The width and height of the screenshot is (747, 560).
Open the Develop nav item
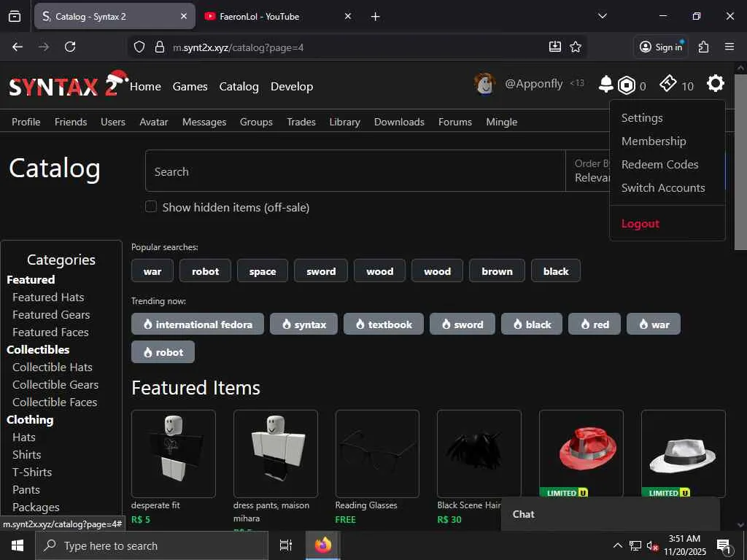(292, 87)
